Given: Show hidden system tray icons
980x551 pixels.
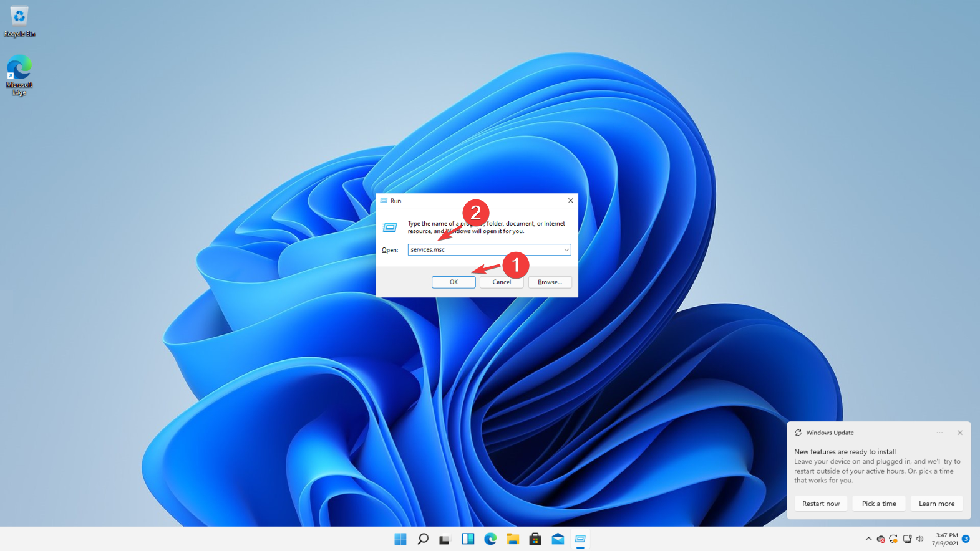Looking at the screenshot, I should point(868,539).
